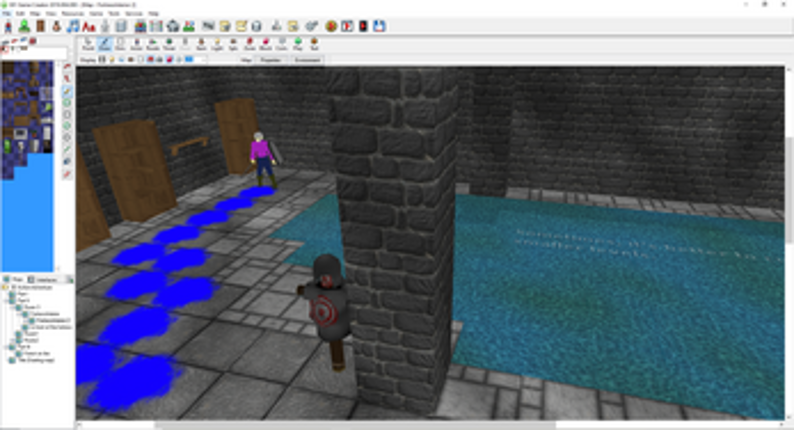Open the Resources menu
Image resolution: width=794 pixels, height=430 pixels.
[x=73, y=14]
